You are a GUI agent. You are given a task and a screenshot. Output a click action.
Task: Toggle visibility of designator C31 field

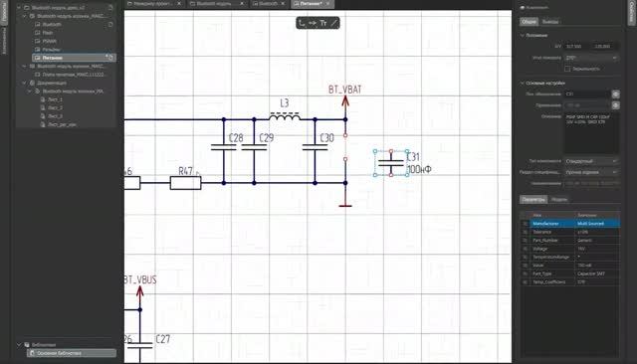click(x=616, y=93)
